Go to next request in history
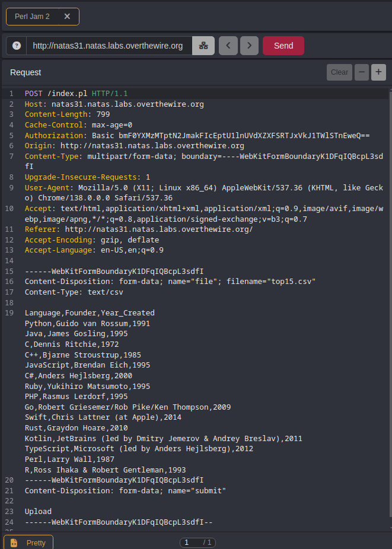 coord(249,46)
